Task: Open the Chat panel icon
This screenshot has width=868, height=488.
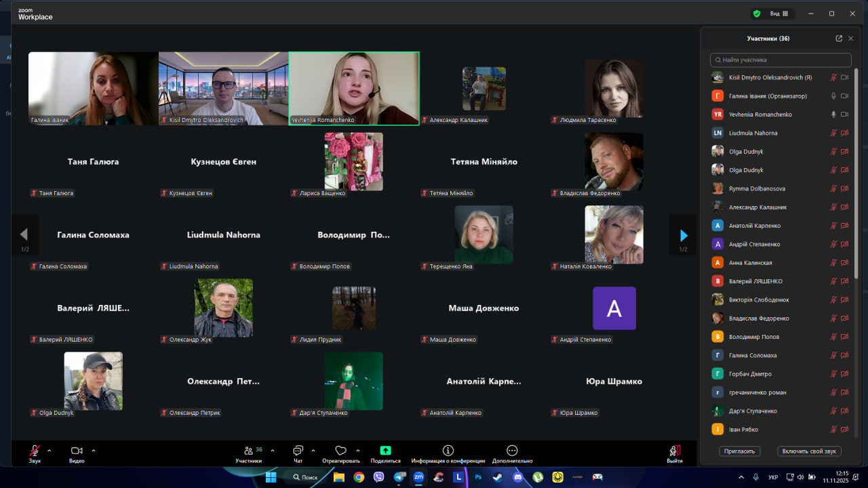Action: pyautogui.click(x=298, y=451)
